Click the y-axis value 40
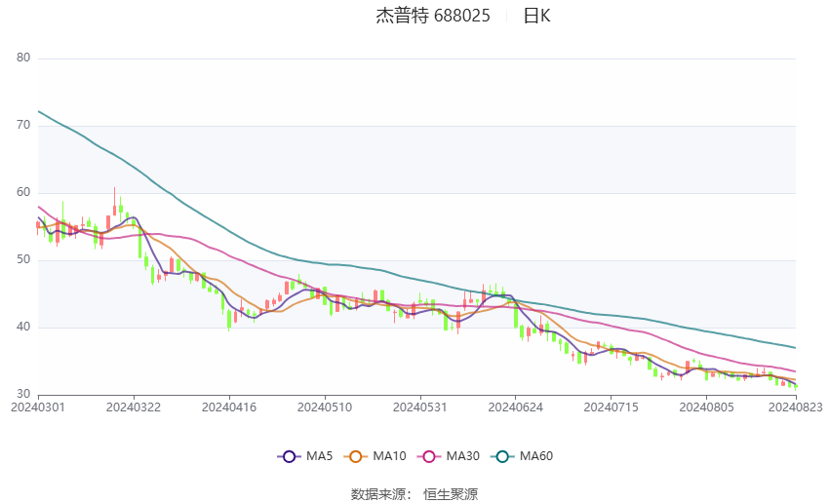The image size is (829, 504). pos(23,327)
